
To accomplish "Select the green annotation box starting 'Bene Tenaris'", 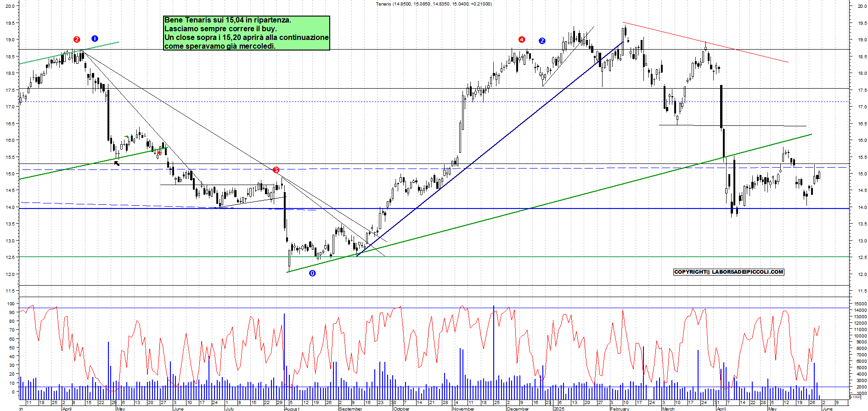I will pos(247,33).
